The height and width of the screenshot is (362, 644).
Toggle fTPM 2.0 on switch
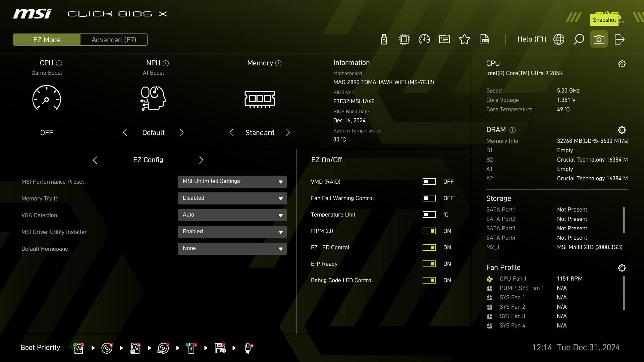pos(429,231)
